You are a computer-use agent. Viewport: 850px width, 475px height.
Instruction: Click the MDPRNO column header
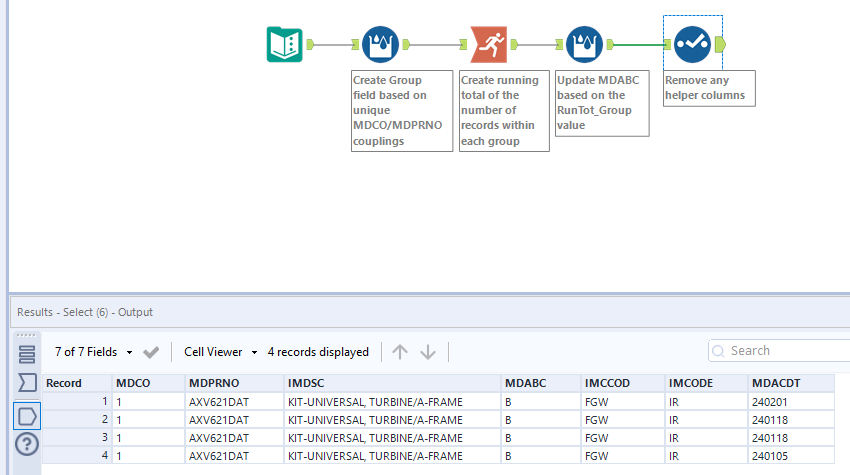[234, 383]
